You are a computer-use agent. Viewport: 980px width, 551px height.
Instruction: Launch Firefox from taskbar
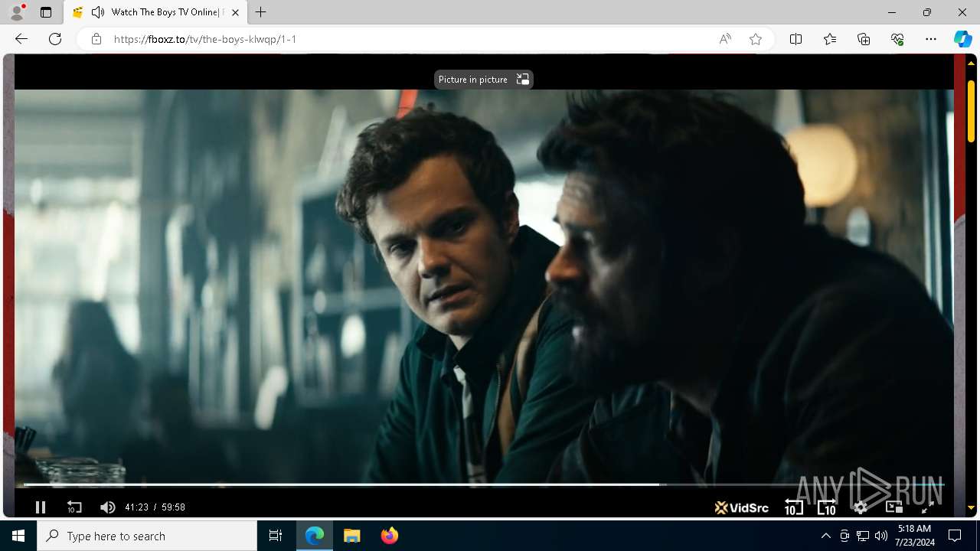pyautogui.click(x=390, y=536)
